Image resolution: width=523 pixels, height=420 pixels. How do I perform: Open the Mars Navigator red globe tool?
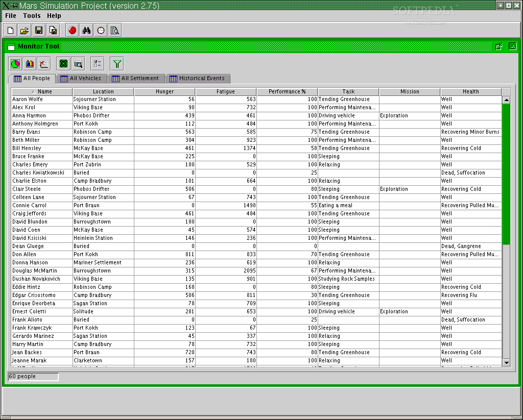click(x=72, y=30)
